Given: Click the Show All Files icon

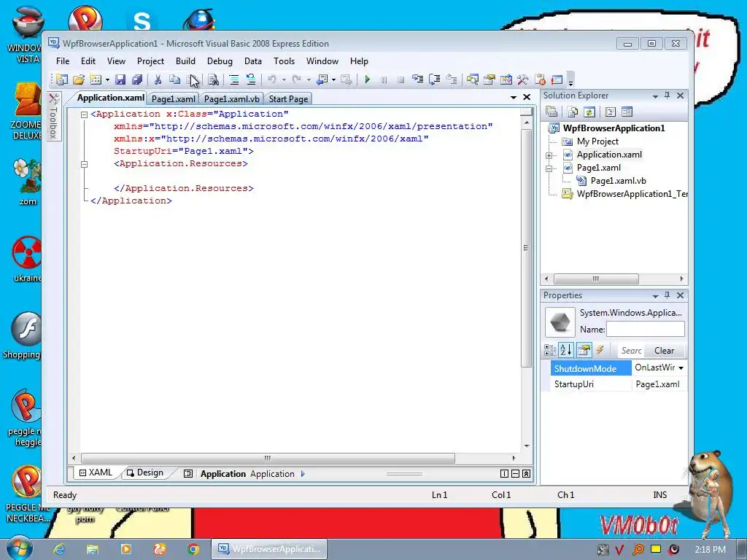Looking at the screenshot, I should coord(572,112).
